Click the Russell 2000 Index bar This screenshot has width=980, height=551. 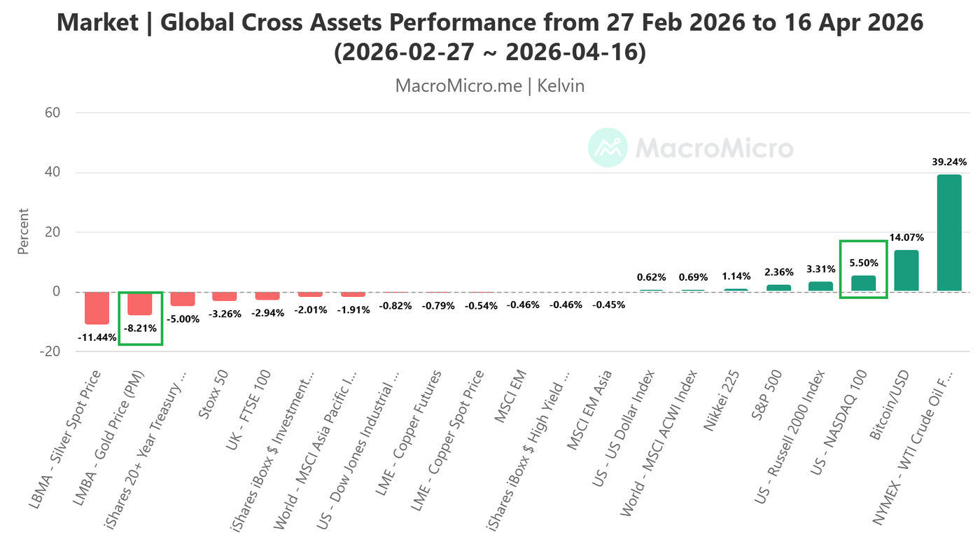pos(820,286)
